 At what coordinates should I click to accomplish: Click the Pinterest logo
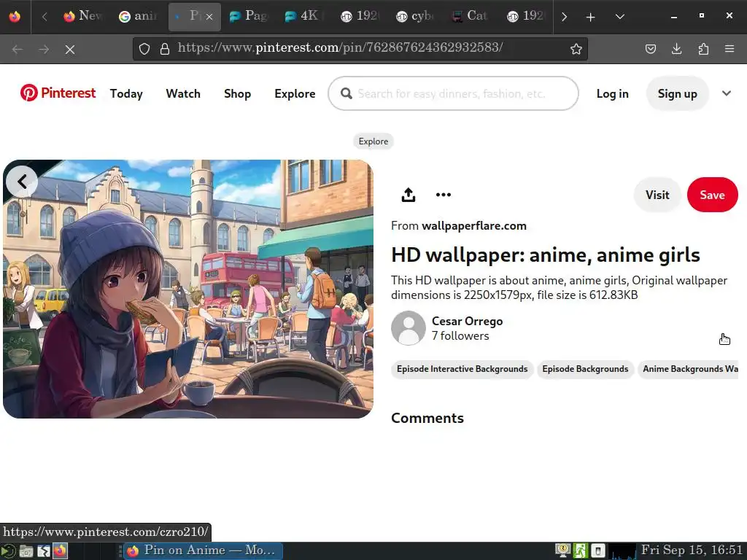click(58, 93)
